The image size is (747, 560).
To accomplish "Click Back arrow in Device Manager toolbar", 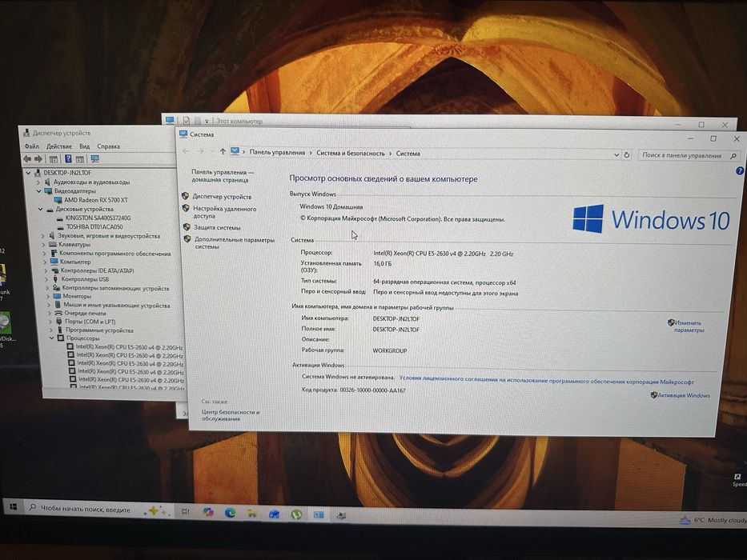I will (x=28, y=158).
